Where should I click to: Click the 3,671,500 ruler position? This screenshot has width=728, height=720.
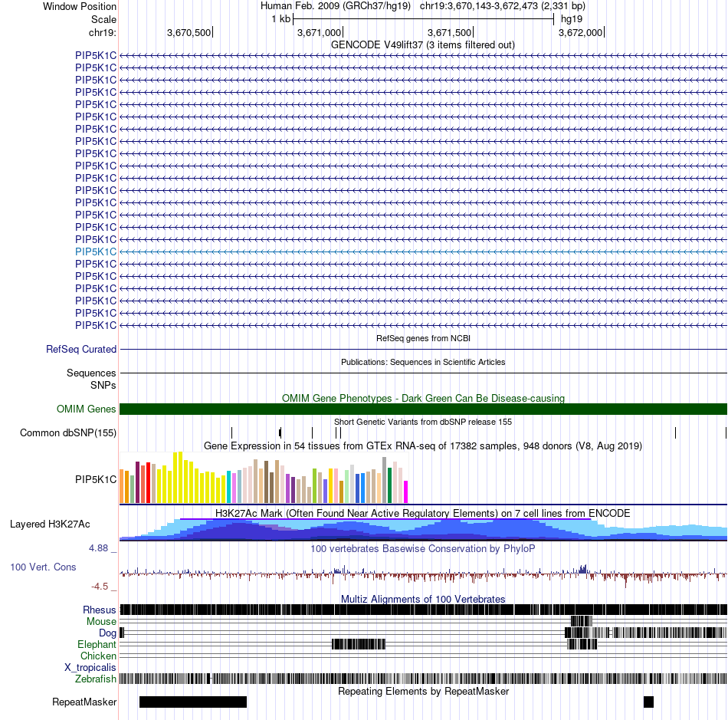click(x=449, y=32)
